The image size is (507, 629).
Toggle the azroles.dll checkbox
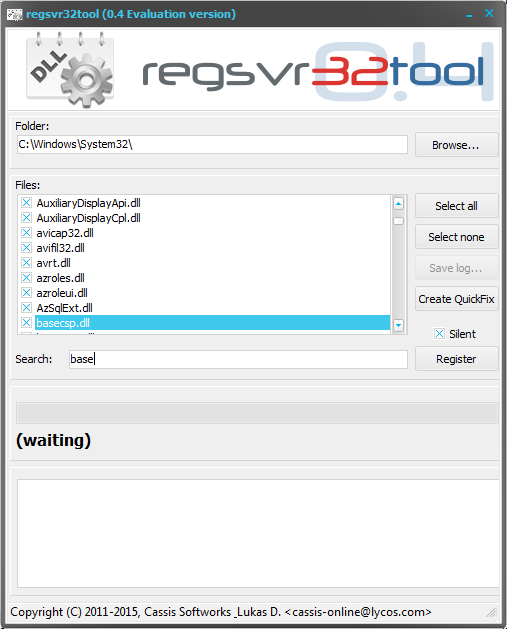pos(26,278)
